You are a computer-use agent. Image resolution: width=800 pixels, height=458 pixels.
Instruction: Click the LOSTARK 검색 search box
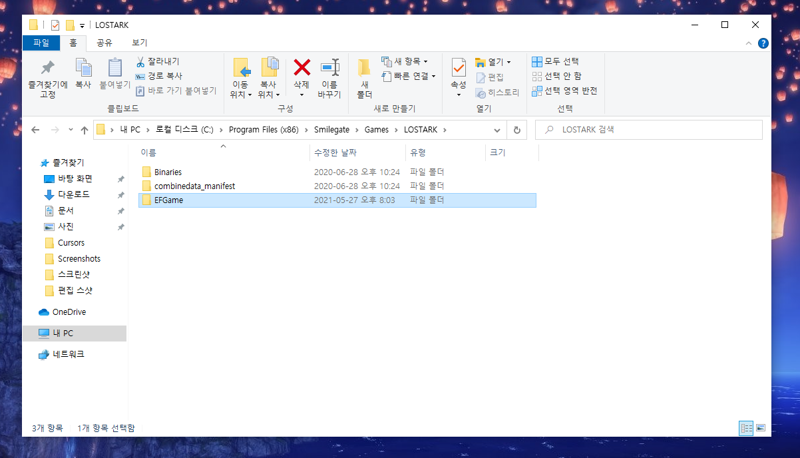pos(648,130)
